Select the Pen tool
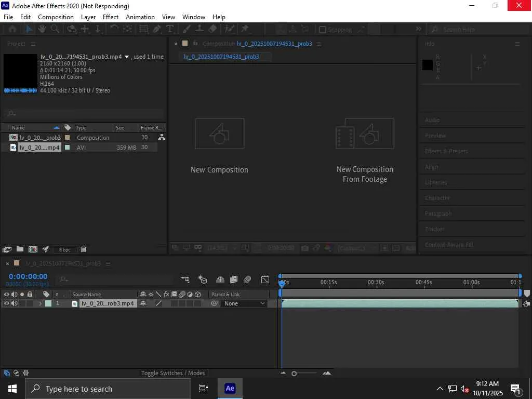This screenshot has width=532, height=399. coord(156,30)
